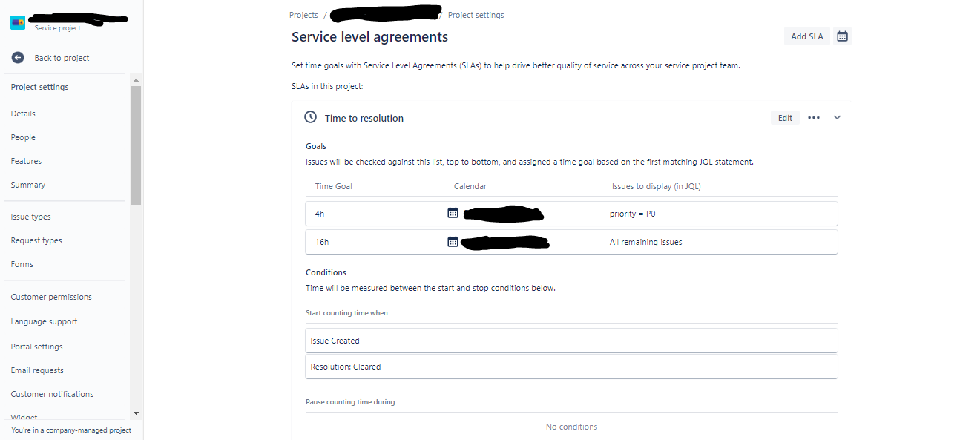Open the Projects breadcrumb link
980x440 pixels.
pos(303,14)
